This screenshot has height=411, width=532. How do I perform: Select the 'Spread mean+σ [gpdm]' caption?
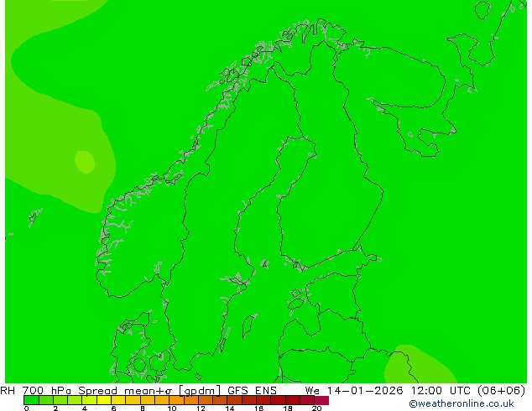(149, 391)
